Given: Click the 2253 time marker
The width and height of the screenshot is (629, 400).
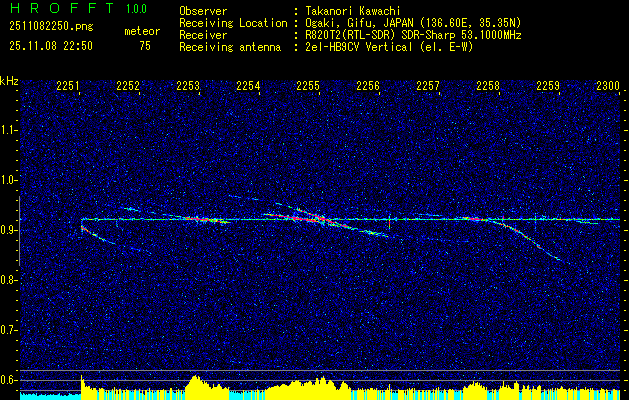Looking at the screenshot, I should (188, 85).
